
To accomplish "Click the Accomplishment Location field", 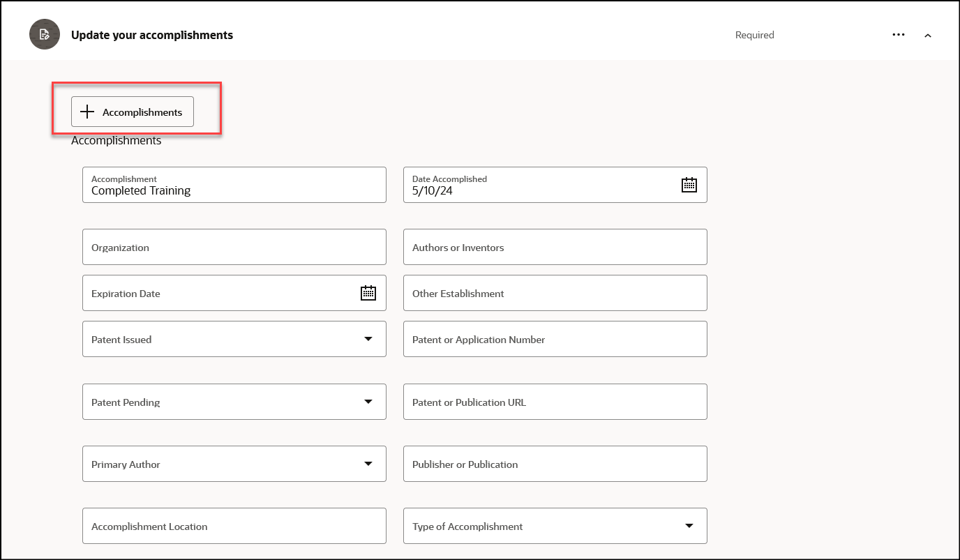I will 234,526.
